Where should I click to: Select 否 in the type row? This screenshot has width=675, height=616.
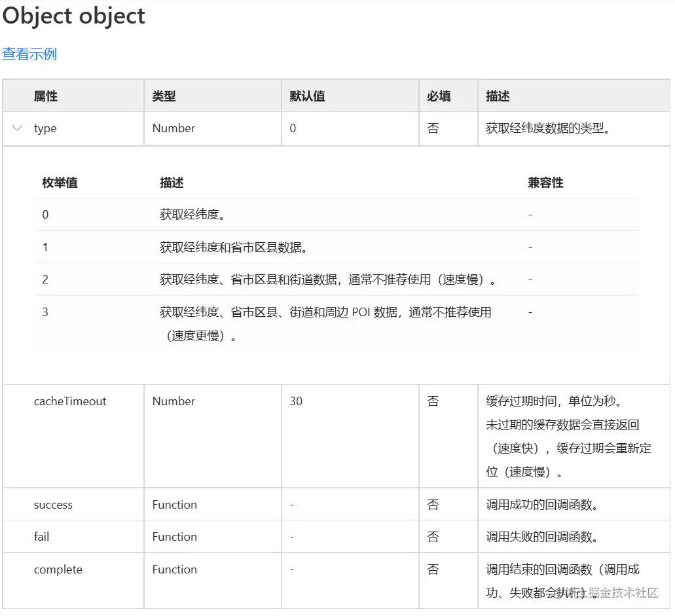pyautogui.click(x=433, y=128)
